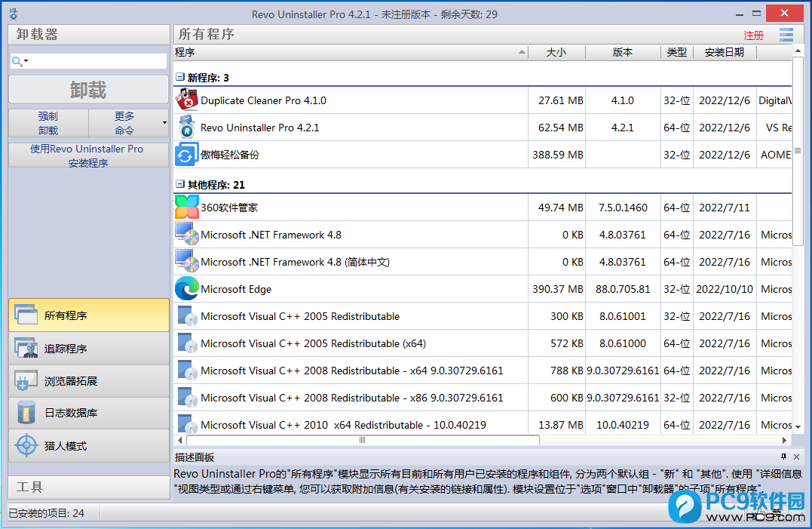Viewport: 812px width, 529px height.
Task: Click the red 注册 link
Action: point(753,35)
